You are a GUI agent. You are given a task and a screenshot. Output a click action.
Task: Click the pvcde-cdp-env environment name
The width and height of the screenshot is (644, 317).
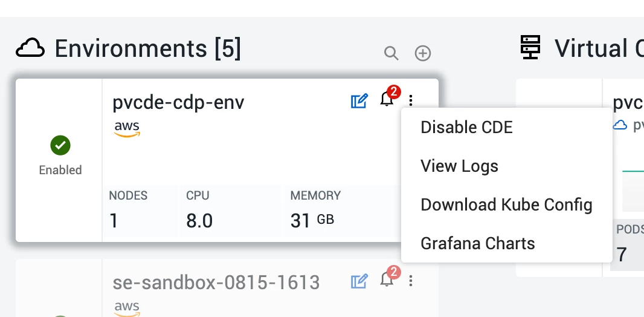click(178, 102)
